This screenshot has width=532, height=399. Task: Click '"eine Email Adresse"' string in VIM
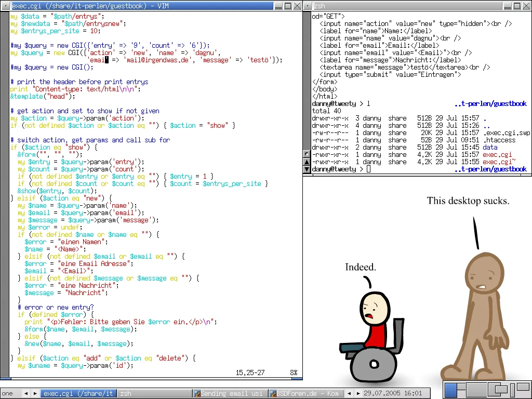coord(94,263)
